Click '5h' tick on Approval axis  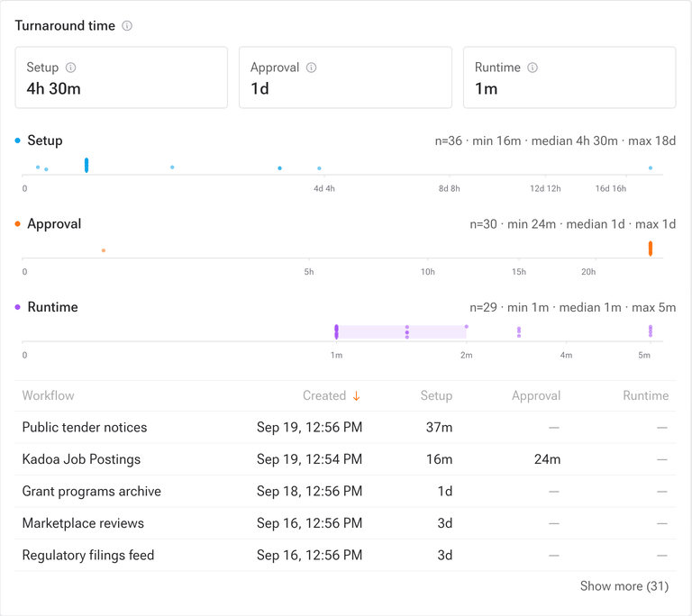(309, 272)
